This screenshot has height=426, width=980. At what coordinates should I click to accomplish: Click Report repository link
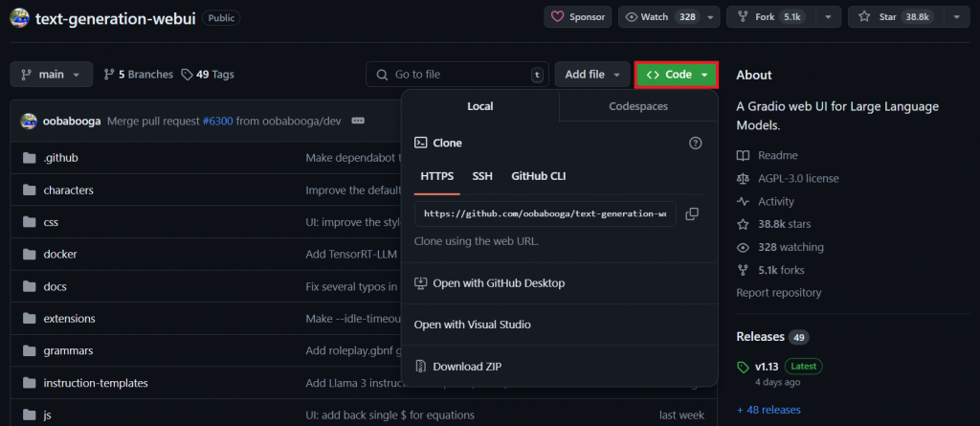point(779,293)
